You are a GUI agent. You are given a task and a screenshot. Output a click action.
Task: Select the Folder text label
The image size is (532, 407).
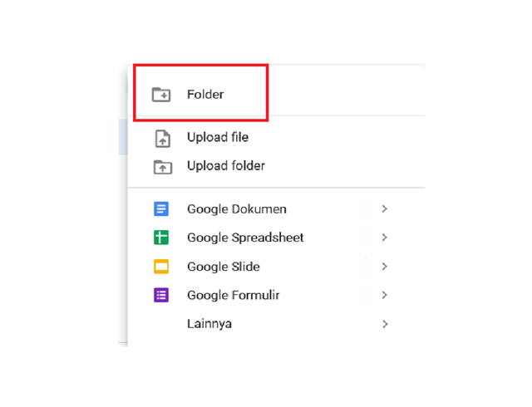205,95
